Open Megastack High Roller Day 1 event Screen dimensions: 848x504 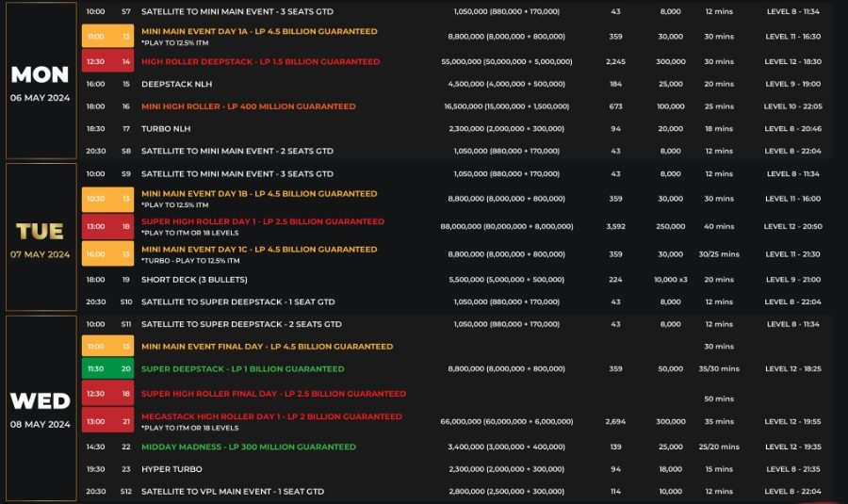point(271,416)
